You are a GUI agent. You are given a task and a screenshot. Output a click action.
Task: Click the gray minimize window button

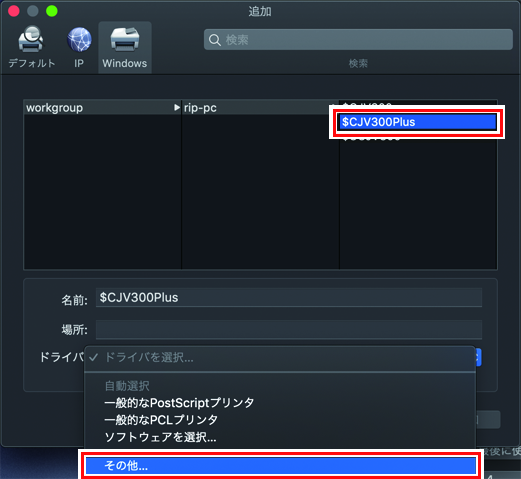click(x=33, y=11)
